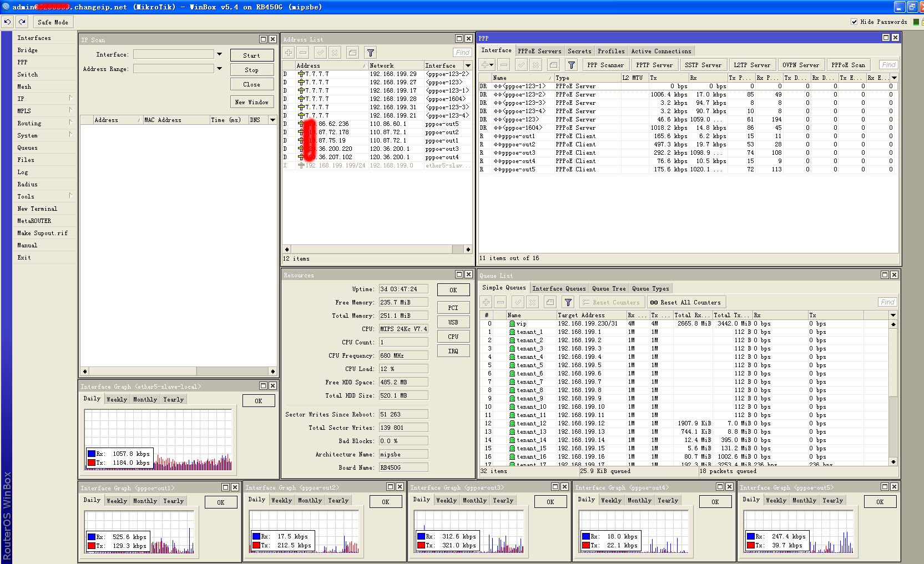Click the Find field in PPP window
This screenshot has width=924, height=564.
888,65
